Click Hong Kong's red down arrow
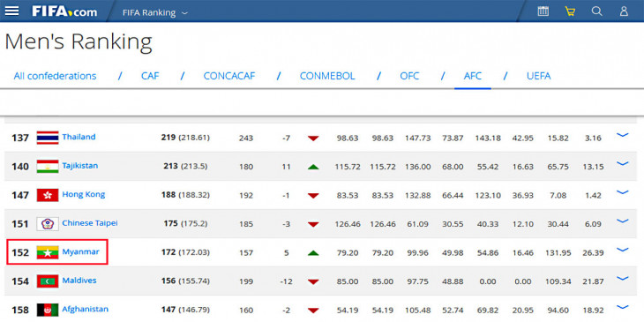The height and width of the screenshot is (322, 644). pos(313,196)
